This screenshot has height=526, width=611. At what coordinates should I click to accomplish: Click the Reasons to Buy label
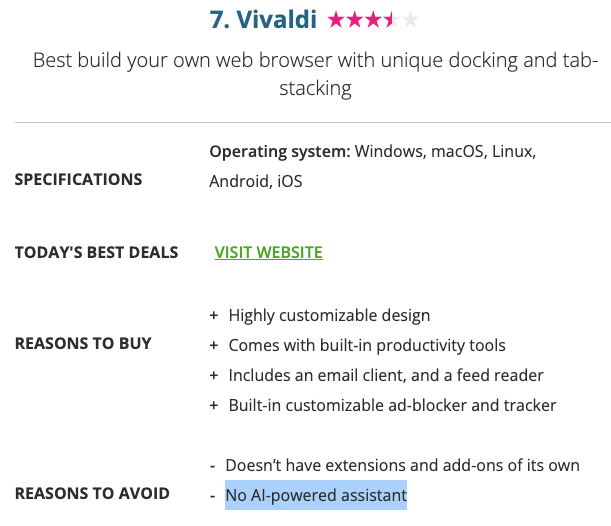(x=83, y=343)
